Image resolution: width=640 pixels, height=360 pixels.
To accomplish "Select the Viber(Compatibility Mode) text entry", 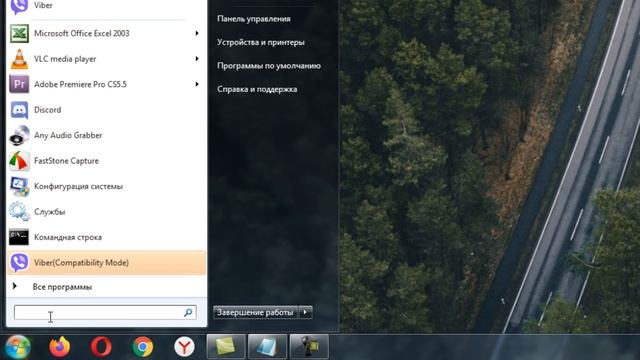I will point(81,263).
